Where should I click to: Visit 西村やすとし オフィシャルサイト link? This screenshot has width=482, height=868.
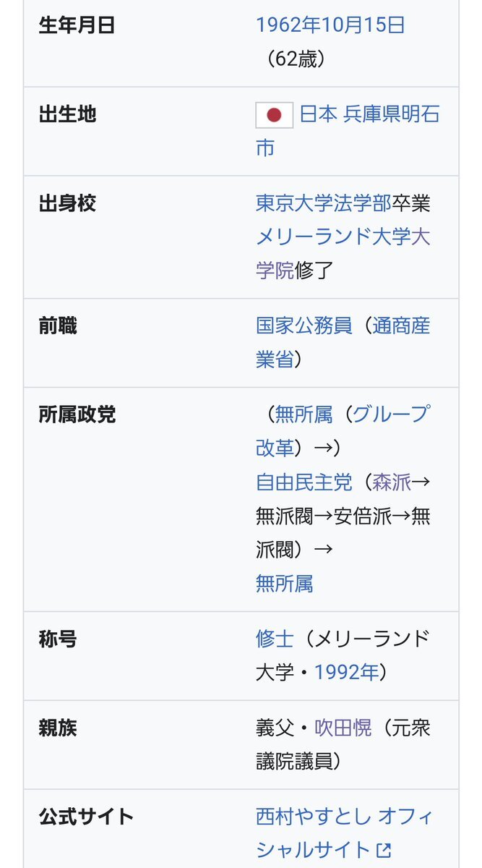coord(345,833)
